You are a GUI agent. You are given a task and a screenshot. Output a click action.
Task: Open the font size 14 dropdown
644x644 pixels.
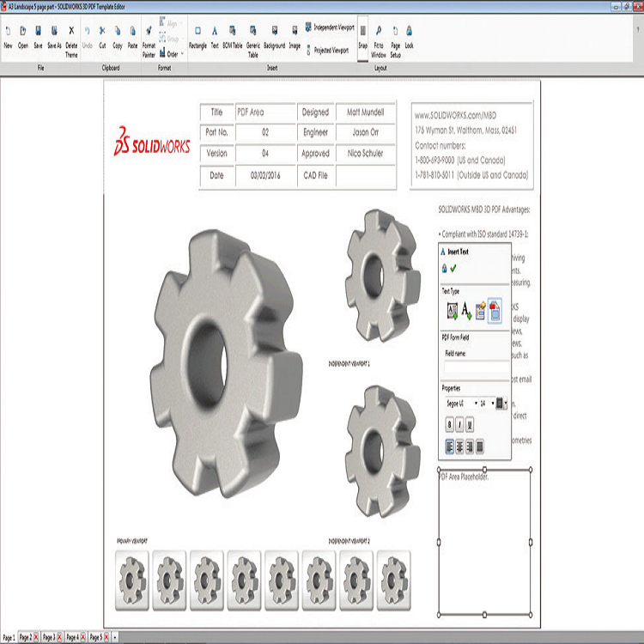pos(486,403)
